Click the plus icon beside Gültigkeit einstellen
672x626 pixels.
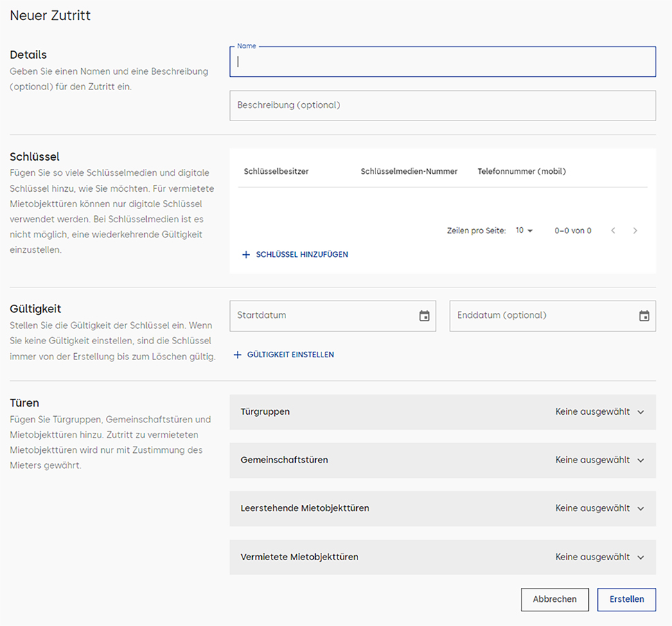[x=238, y=355]
